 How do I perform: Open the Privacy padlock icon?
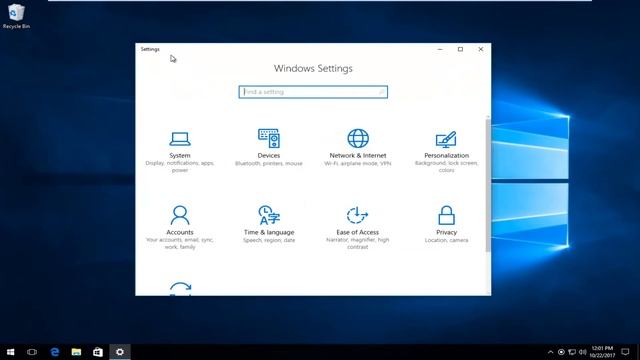pyautogui.click(x=446, y=215)
